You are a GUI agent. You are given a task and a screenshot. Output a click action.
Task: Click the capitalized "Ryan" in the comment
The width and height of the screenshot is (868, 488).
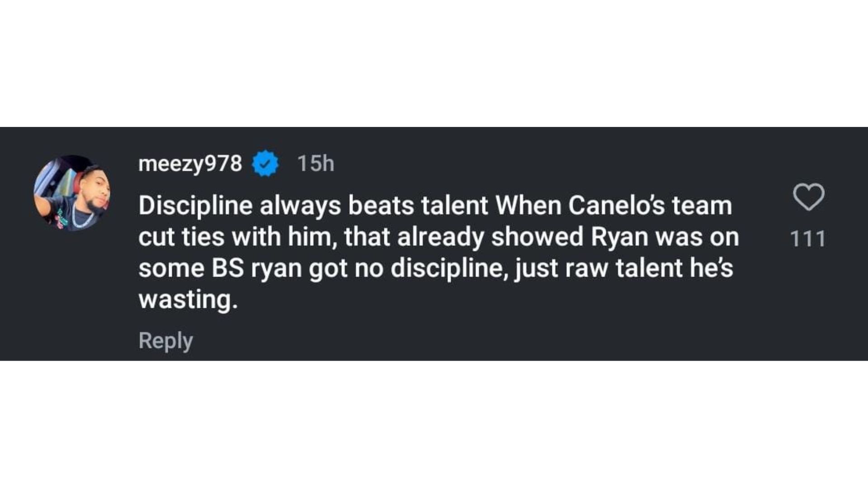(x=620, y=237)
